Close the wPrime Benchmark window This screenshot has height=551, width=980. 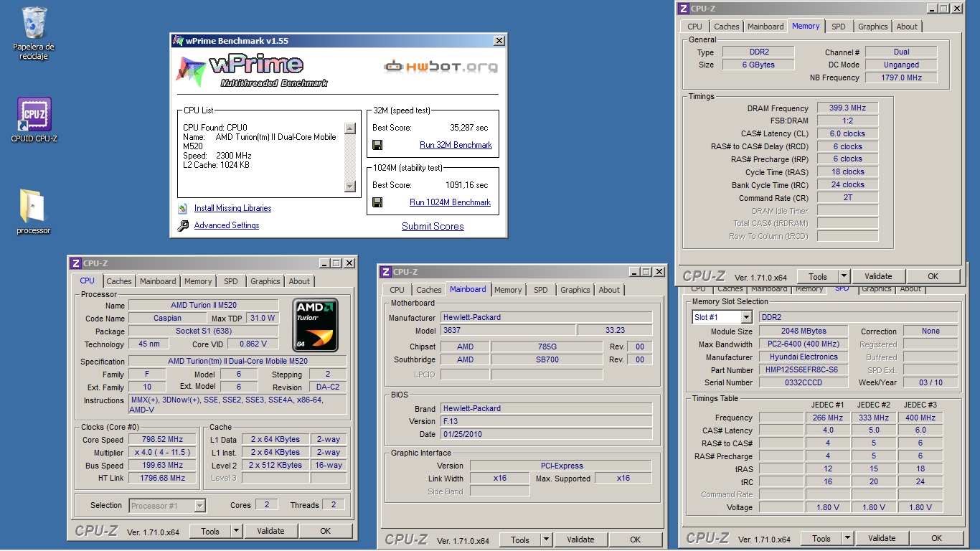(499, 41)
